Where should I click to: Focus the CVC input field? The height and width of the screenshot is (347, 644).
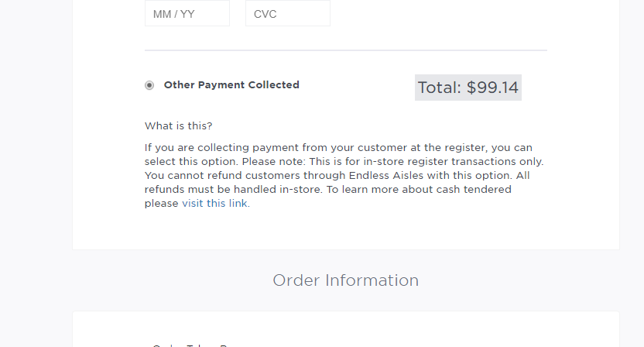point(287,13)
